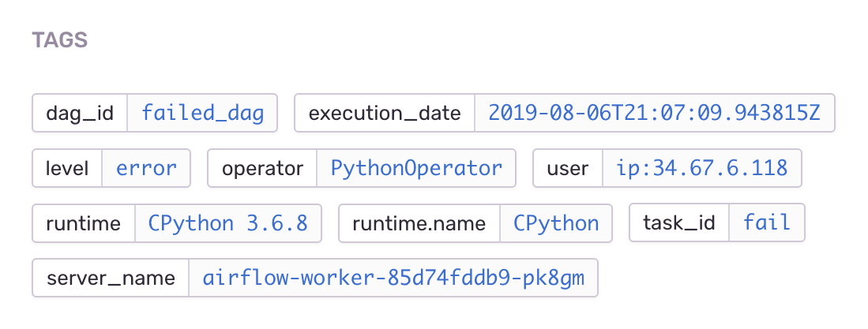Screen dimensions: 868x329
Task: Click the fail value of task_id
Action: click(x=766, y=223)
